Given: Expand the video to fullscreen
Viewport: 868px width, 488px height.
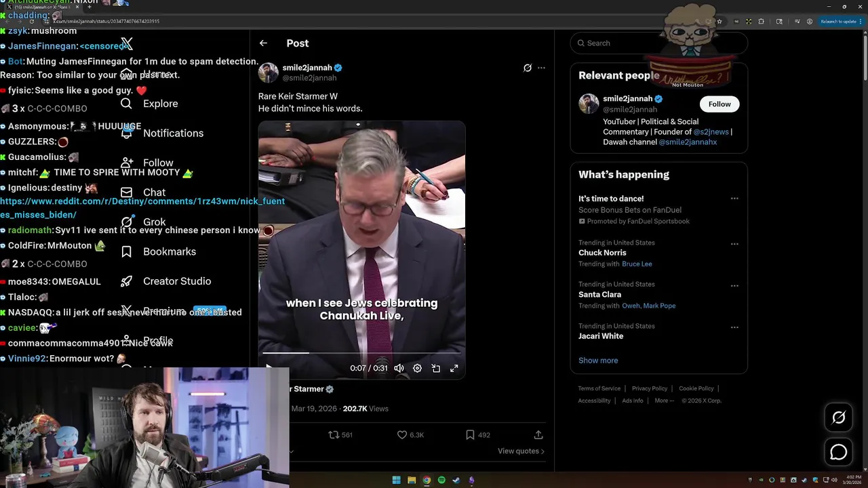Looking at the screenshot, I should coord(454,368).
